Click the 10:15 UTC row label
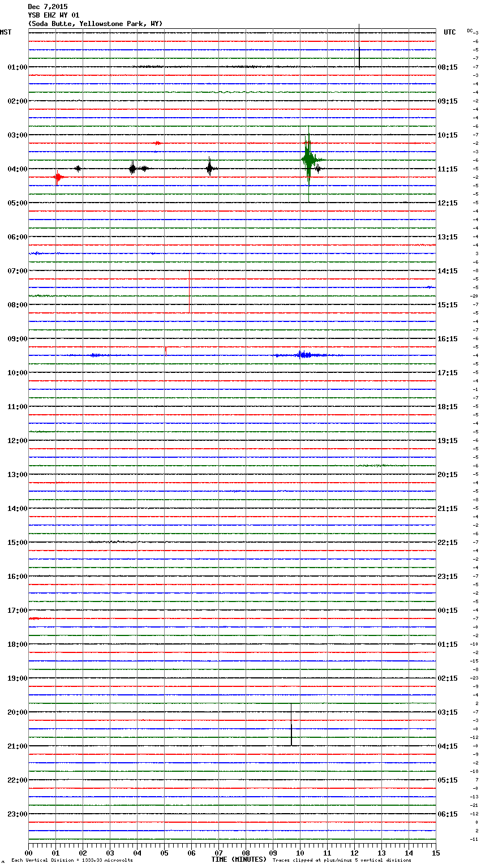 (448, 135)
